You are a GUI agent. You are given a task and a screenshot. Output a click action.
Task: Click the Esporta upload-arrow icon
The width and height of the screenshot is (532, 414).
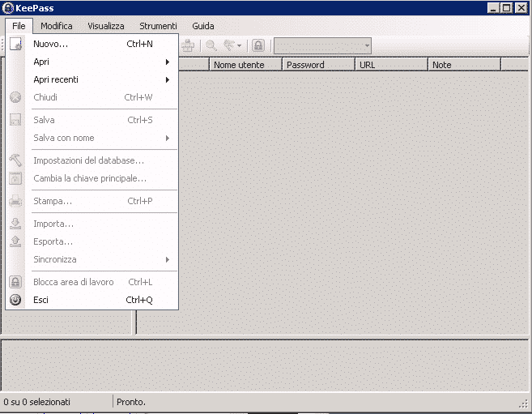pyautogui.click(x=15, y=241)
